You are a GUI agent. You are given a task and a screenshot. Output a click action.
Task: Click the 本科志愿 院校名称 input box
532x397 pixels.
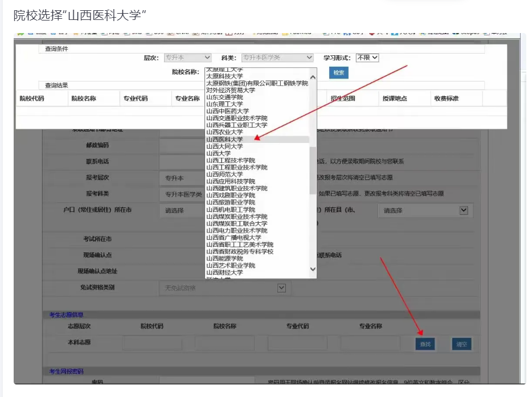(x=224, y=343)
